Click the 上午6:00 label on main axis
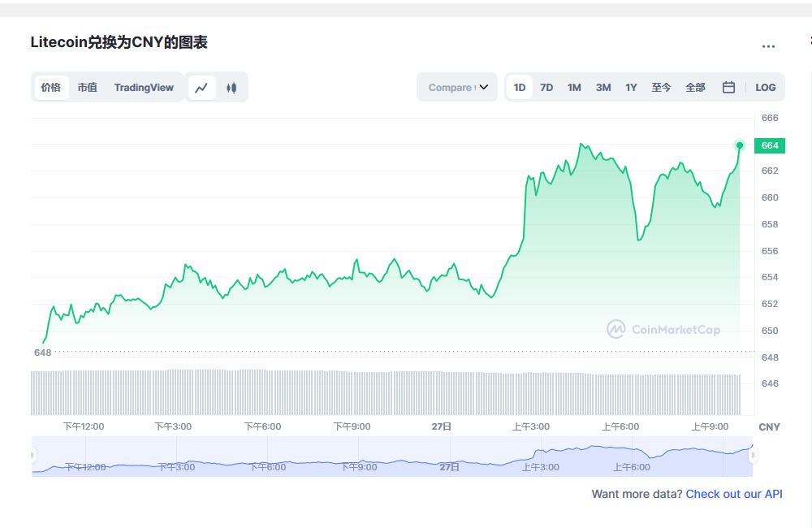Screen dimensions: 812x528 coord(620,426)
